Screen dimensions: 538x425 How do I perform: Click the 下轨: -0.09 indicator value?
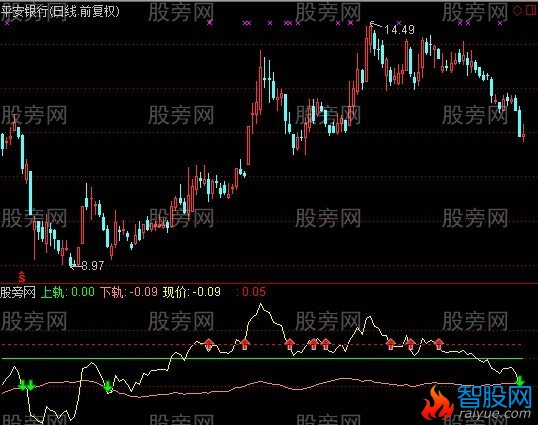pos(129,292)
